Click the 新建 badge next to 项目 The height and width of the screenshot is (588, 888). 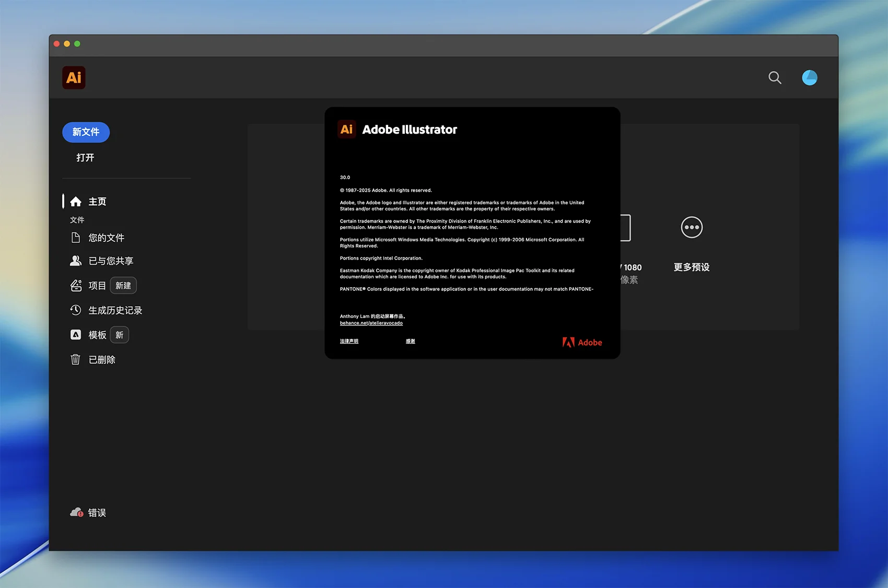(x=123, y=286)
